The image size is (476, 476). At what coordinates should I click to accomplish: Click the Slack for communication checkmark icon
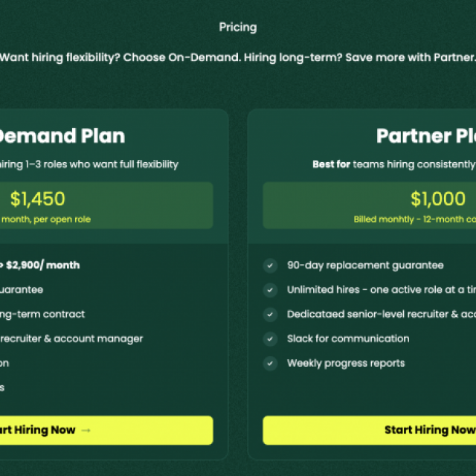[x=270, y=339]
